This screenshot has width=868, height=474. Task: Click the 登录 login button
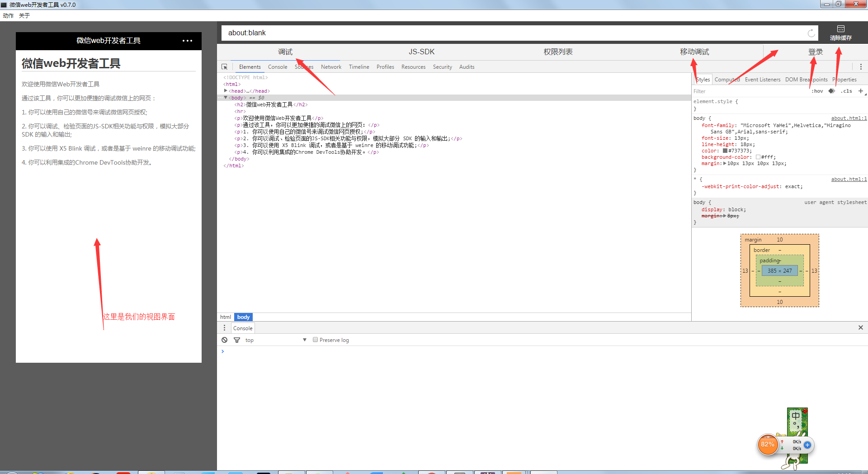point(816,52)
